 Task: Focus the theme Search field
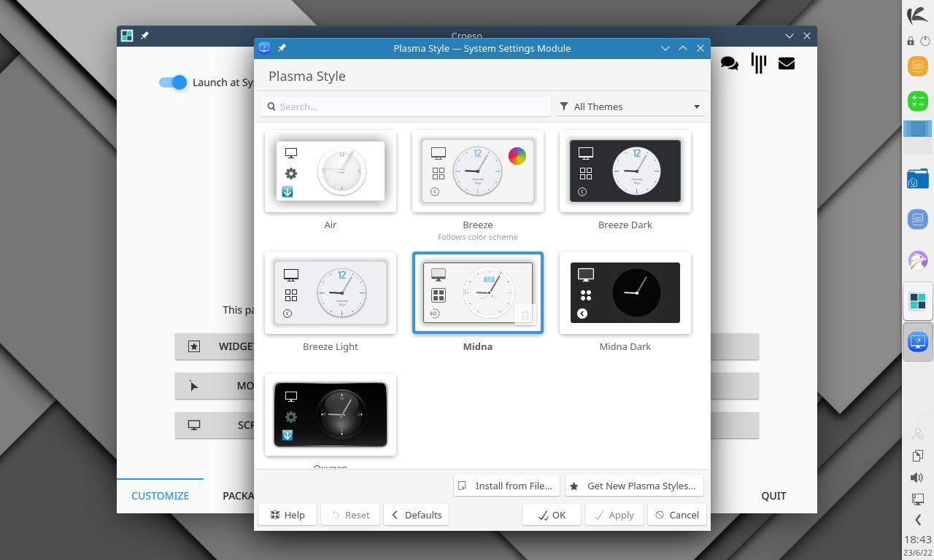(406, 106)
